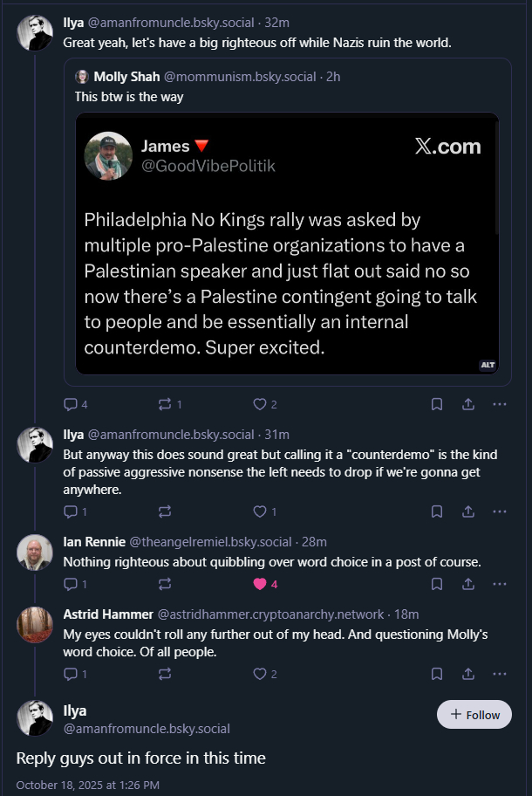Like Ilya's top post with 2 likes
The height and width of the screenshot is (796, 532).
click(x=259, y=404)
